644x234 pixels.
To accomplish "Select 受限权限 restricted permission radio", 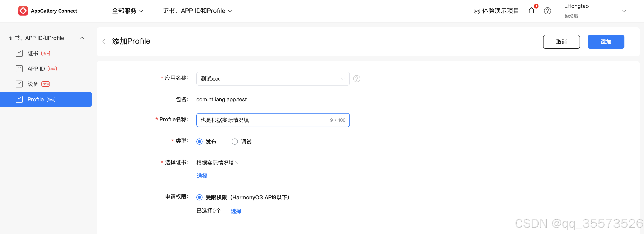I will pyautogui.click(x=199, y=198).
